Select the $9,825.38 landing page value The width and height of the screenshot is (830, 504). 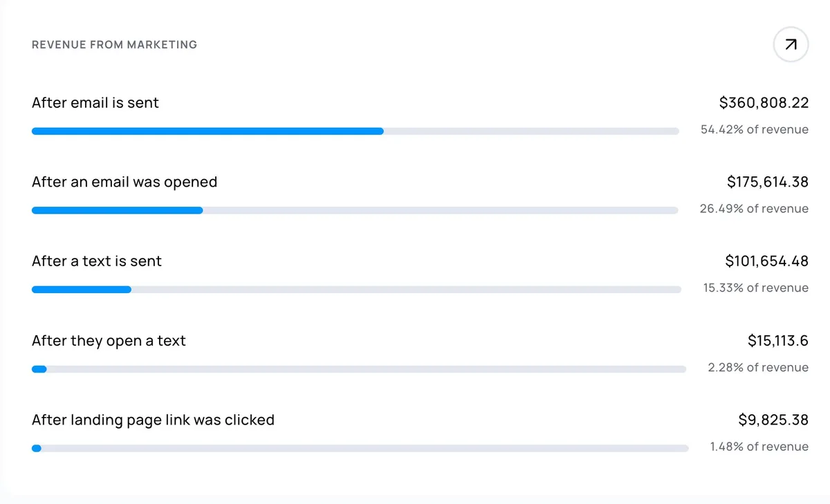772,420
